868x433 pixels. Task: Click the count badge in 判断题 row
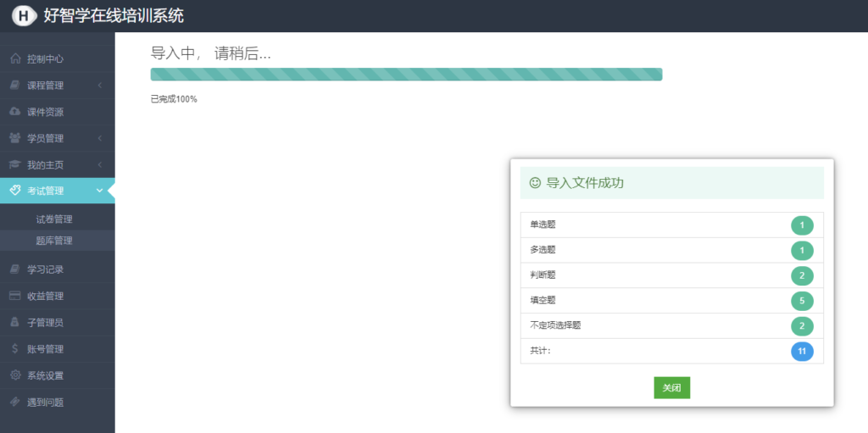802,275
